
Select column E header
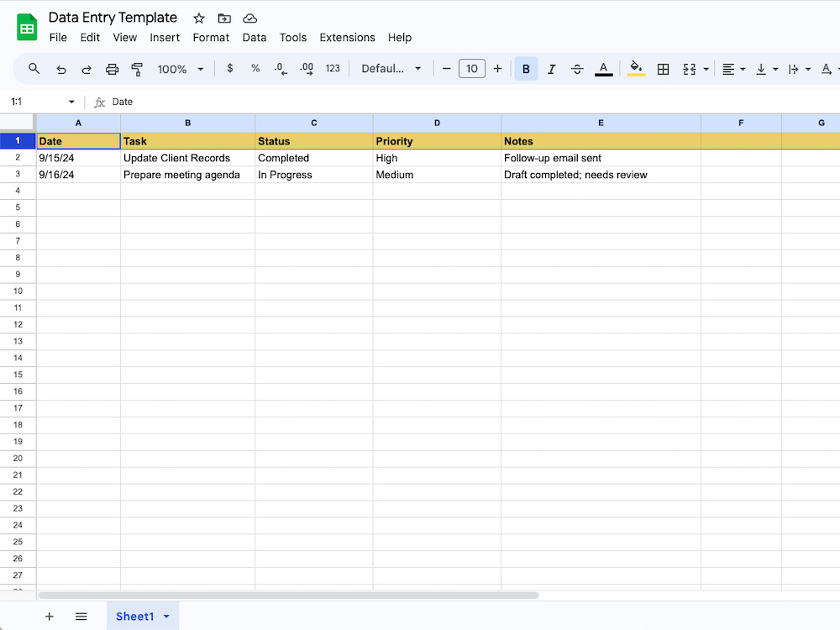[601, 123]
